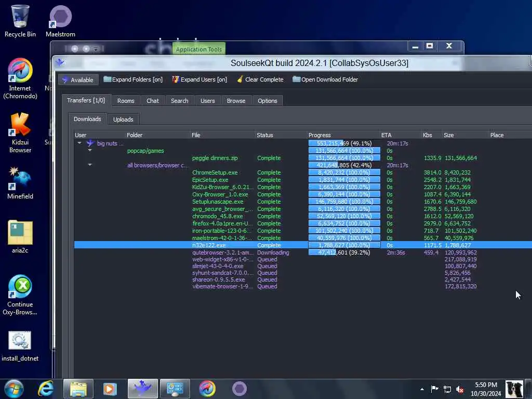Sort by the File column header
Image resolution: width=532 pixels, height=399 pixels.
pyautogui.click(x=222, y=135)
